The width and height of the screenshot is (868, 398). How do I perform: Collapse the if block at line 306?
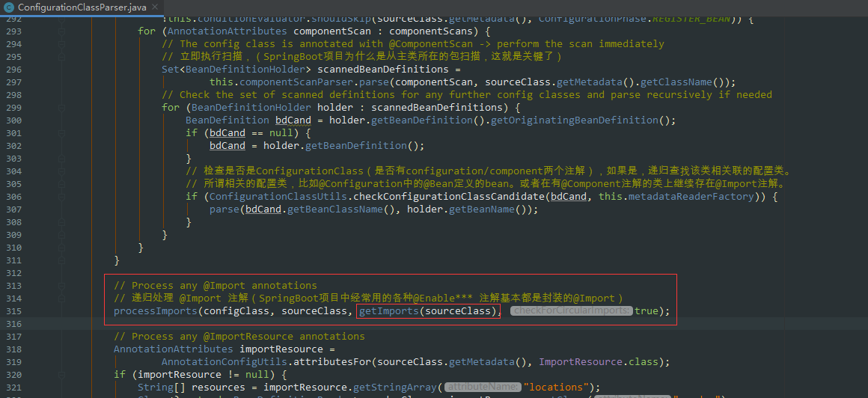(x=62, y=197)
